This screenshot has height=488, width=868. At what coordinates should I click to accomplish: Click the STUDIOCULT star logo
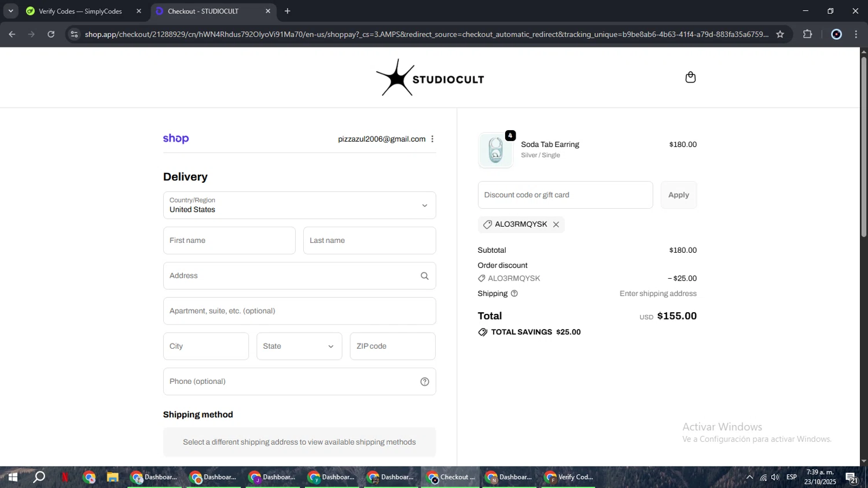(x=430, y=77)
